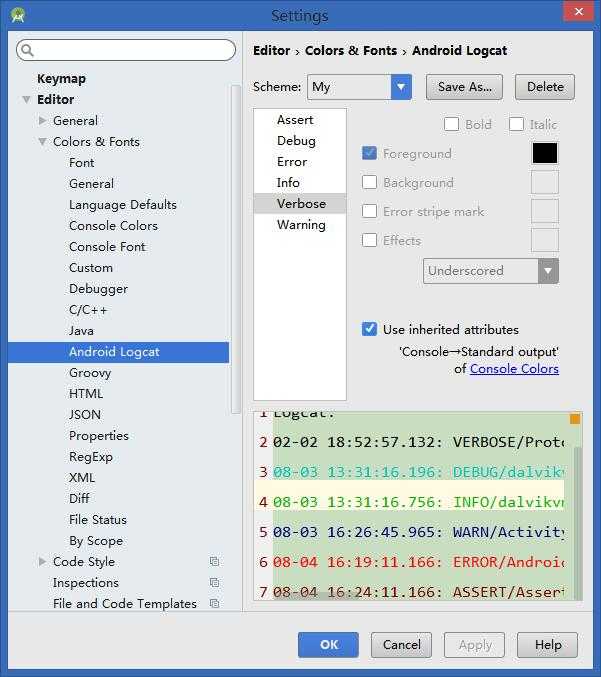Follow the Console Colors link
The width and height of the screenshot is (601, 677).
pyautogui.click(x=514, y=369)
